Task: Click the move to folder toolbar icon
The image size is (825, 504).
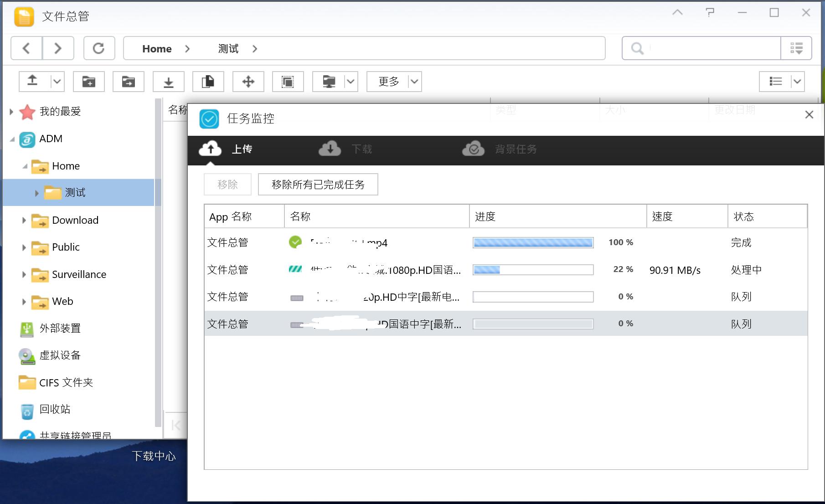Action: tap(128, 82)
